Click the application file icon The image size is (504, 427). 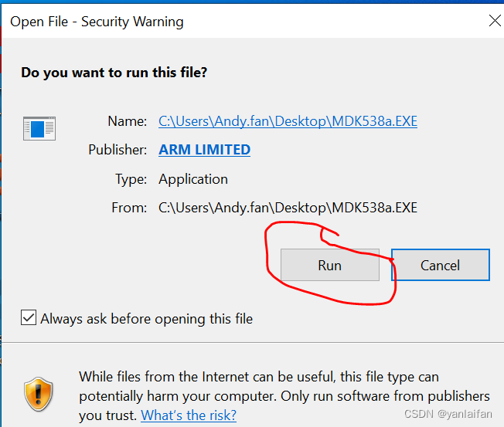[39, 127]
